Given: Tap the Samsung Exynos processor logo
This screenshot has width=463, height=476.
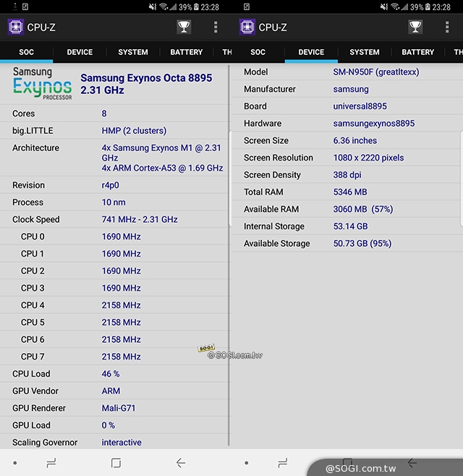Looking at the screenshot, I should click(42, 84).
